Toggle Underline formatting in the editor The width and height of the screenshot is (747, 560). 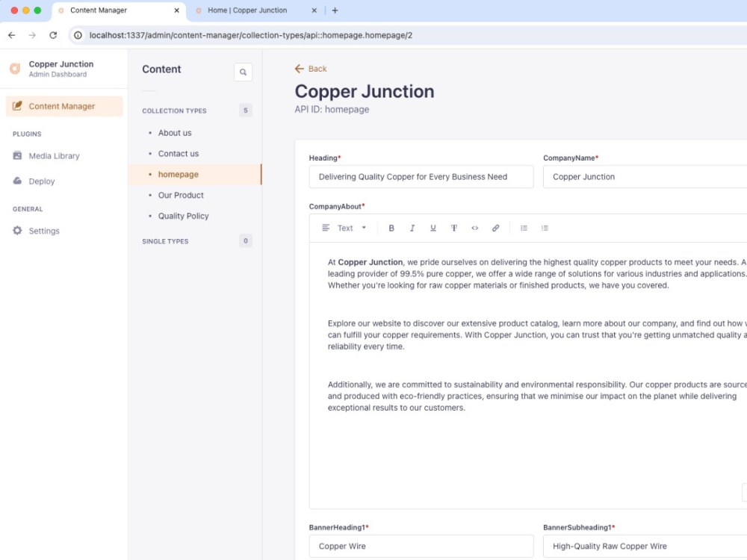pyautogui.click(x=433, y=228)
